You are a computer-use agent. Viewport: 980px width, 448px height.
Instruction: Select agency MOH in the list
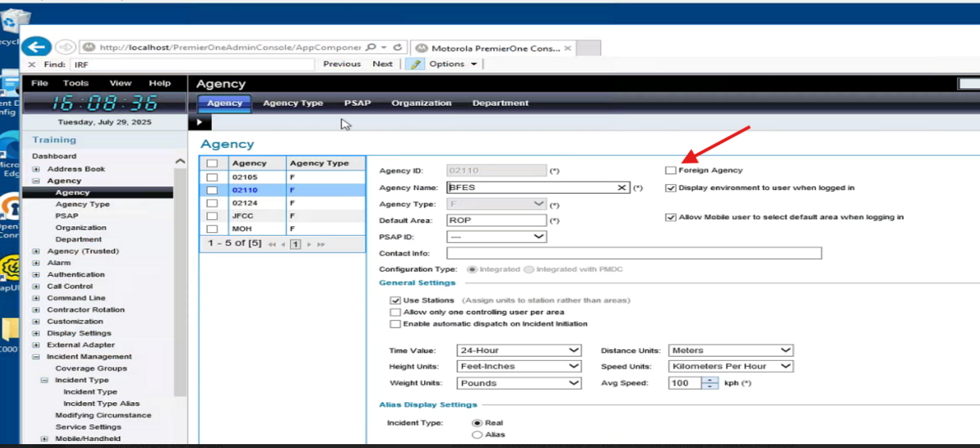(242, 229)
